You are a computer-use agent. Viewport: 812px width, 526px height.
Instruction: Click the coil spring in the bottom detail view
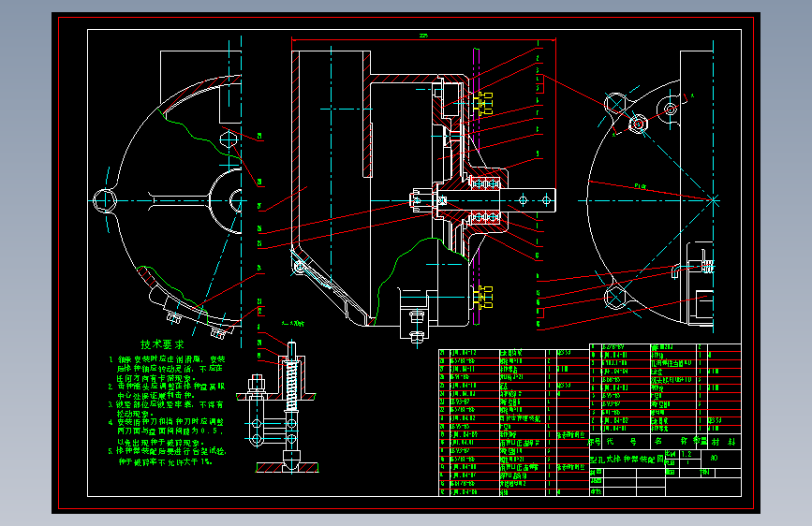pos(291,384)
